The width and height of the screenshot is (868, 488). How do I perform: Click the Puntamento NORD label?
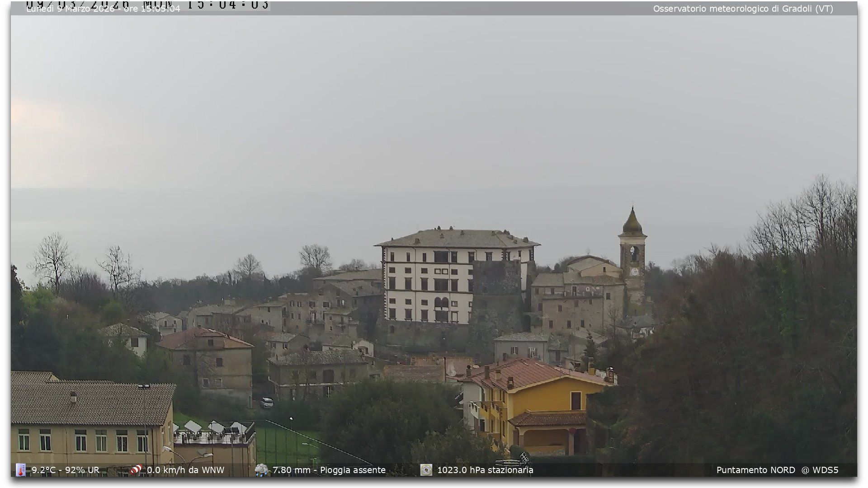point(755,470)
